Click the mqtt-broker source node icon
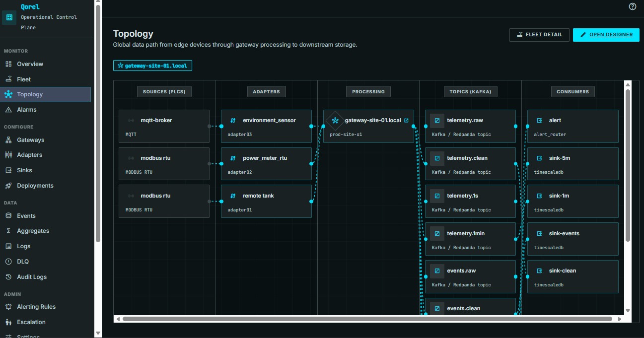The width and height of the screenshot is (644, 338). [x=131, y=121]
